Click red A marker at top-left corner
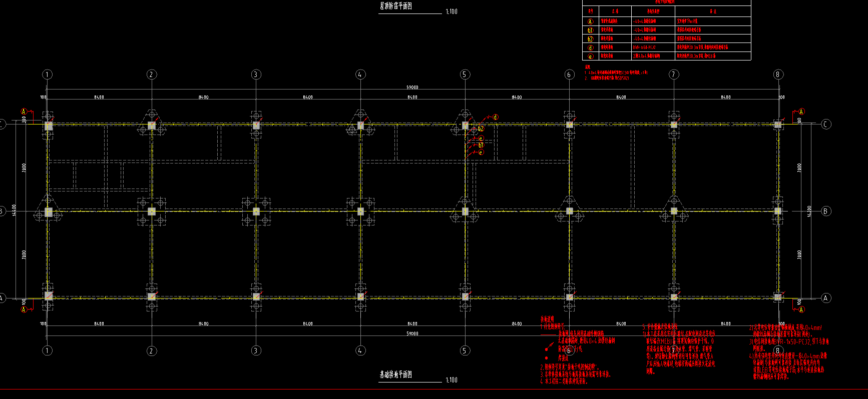The image size is (868, 399). [24, 111]
